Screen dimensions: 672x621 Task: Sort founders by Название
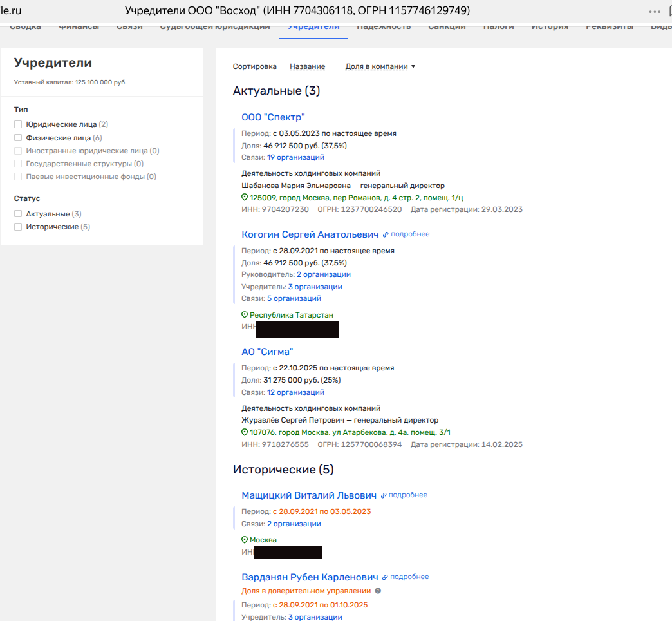pyautogui.click(x=307, y=66)
